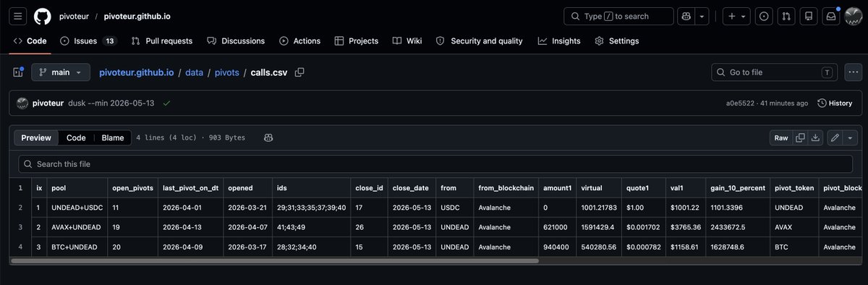Open pivoteur.github.io repo link in header

(x=137, y=16)
